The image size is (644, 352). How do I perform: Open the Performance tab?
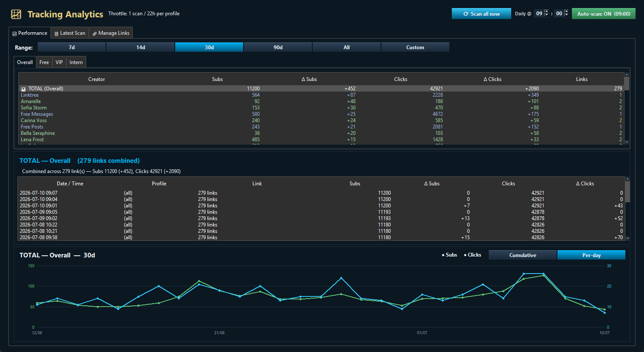[x=30, y=33]
